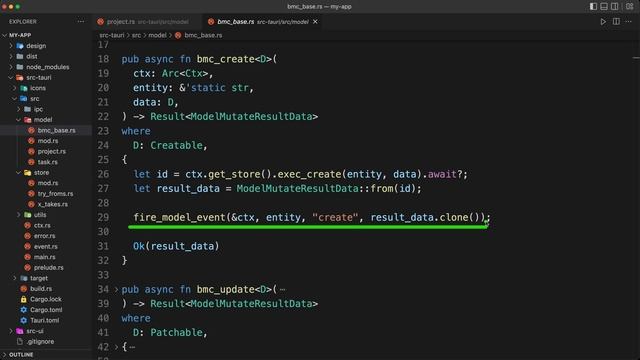Screen dimensions: 640x360
Task: Click model in the breadcrumb
Action: 157,35
